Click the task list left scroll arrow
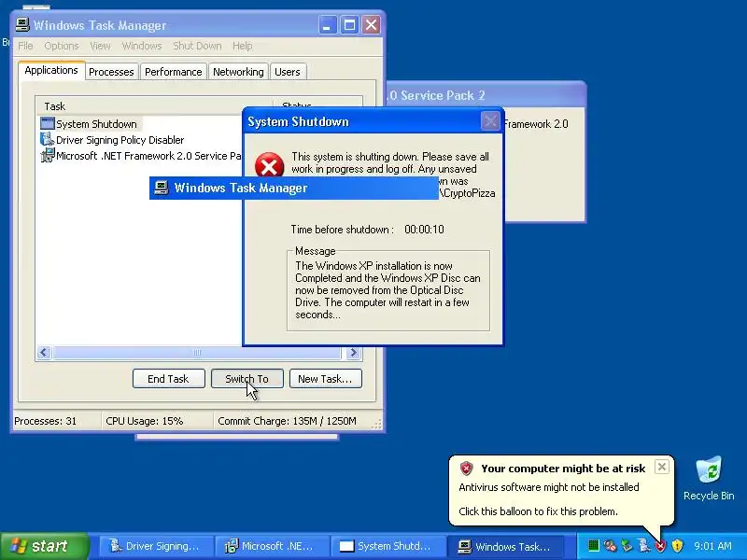 44,353
